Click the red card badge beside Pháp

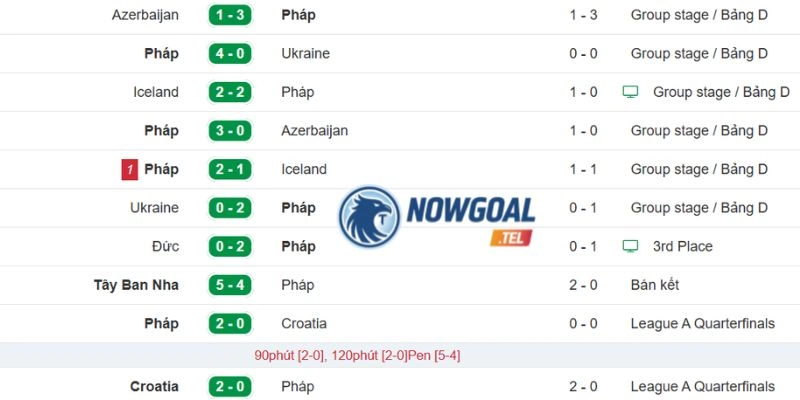(x=130, y=169)
